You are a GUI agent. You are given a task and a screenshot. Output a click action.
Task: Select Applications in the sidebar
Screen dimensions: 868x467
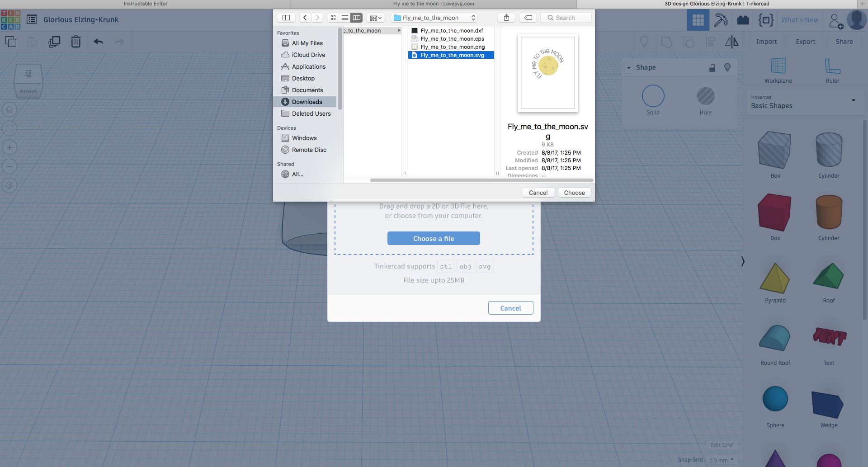305,66
